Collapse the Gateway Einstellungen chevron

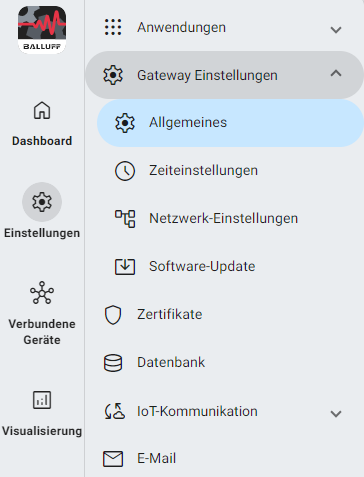click(336, 73)
